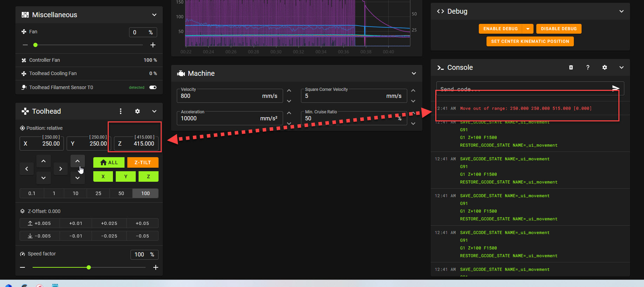Decrease Square Corner Velocity with down stepper

pos(413,101)
